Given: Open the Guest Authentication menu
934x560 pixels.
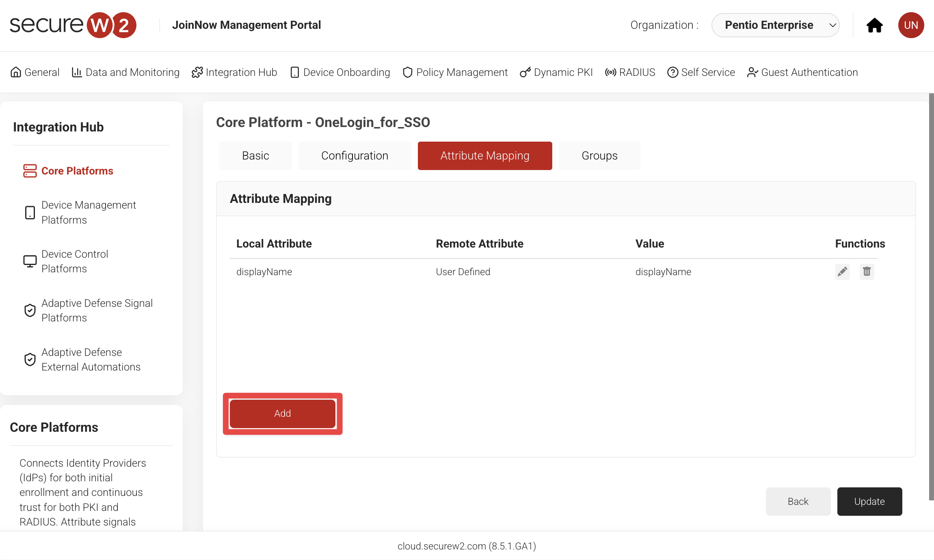Looking at the screenshot, I should click(802, 72).
